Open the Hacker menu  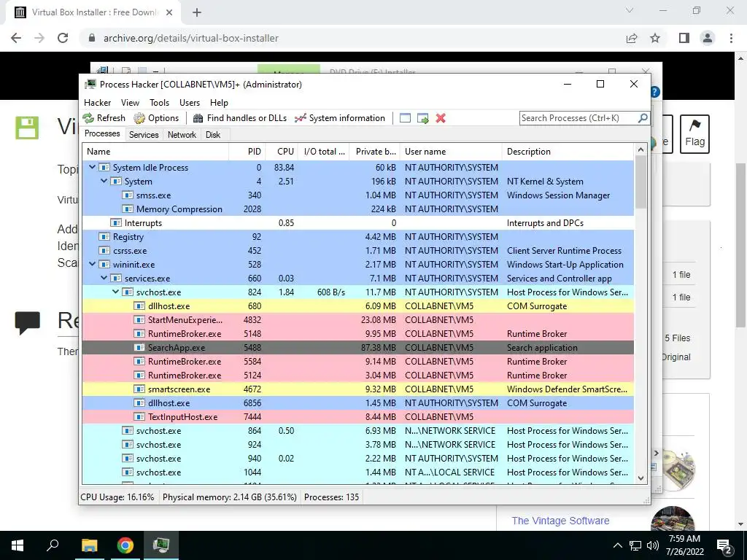pos(97,103)
